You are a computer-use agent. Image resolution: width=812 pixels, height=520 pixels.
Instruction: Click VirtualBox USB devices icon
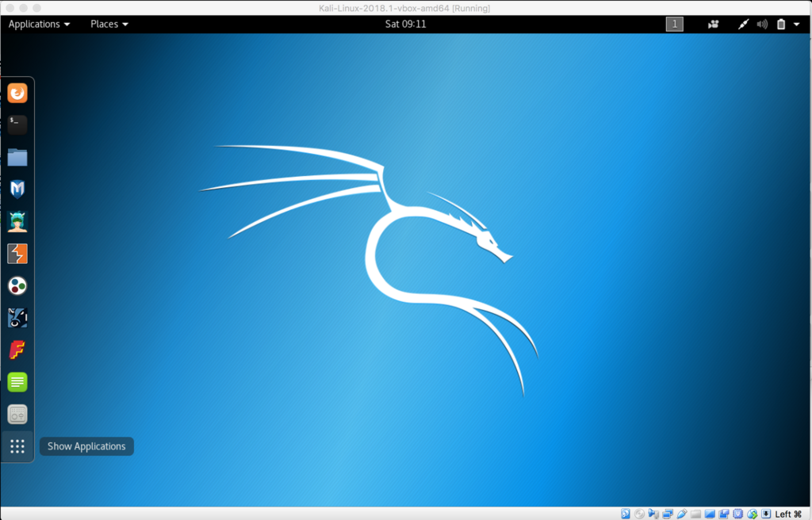point(681,514)
